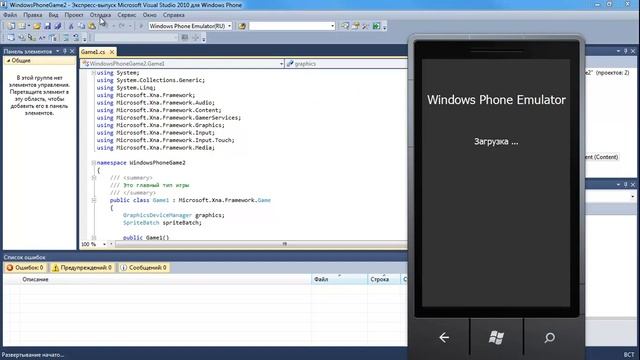Click first icon in second toolbar row
The height and width of the screenshot is (360, 640).
(11, 38)
